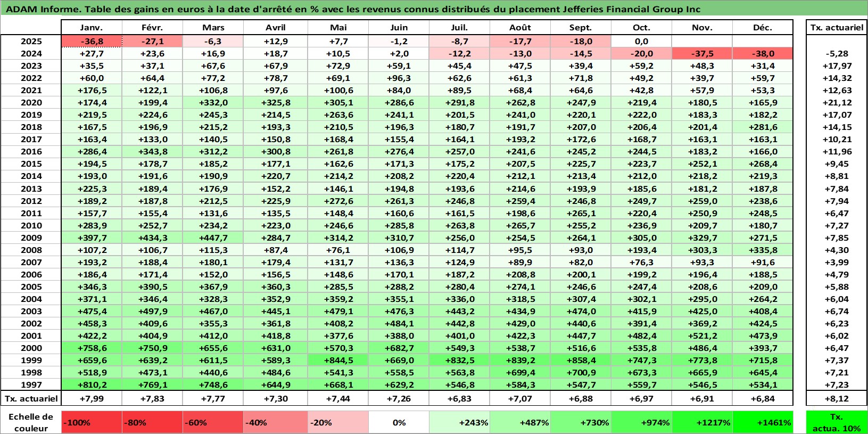Select the cell with value -38,0
868x434 pixels.
click(763, 54)
